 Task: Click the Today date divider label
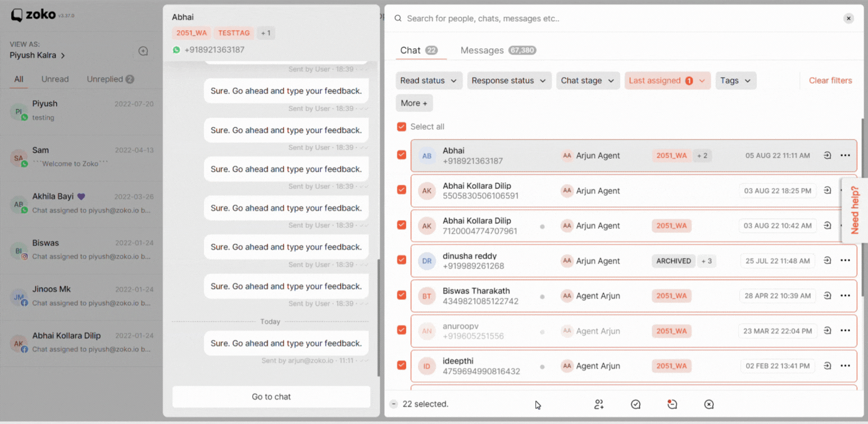coord(270,322)
